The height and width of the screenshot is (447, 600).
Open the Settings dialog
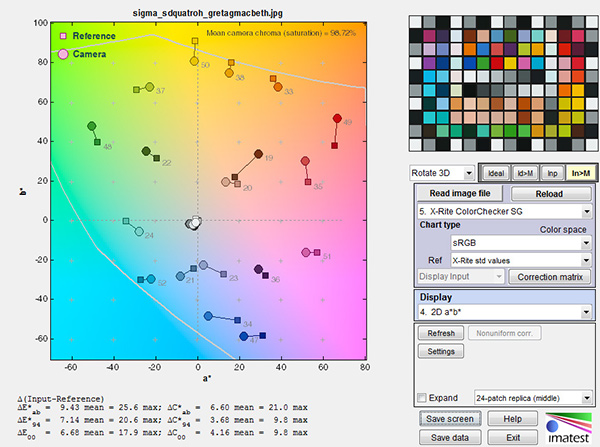(x=441, y=351)
